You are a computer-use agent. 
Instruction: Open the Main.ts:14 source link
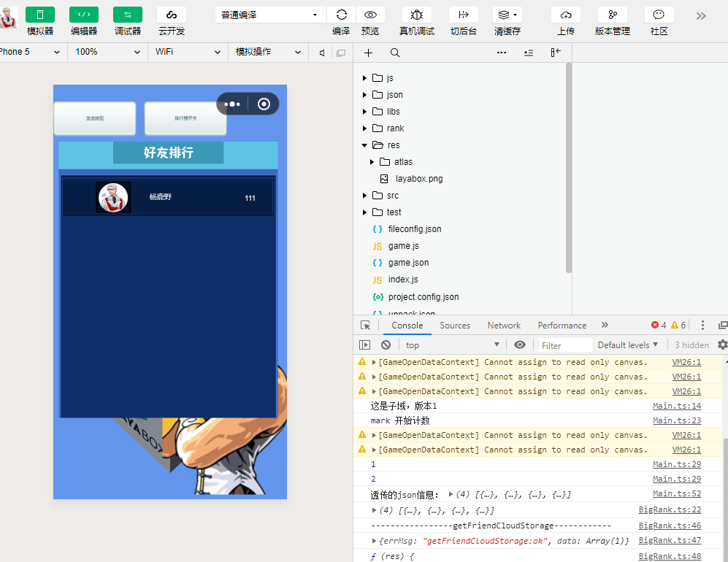(677, 406)
